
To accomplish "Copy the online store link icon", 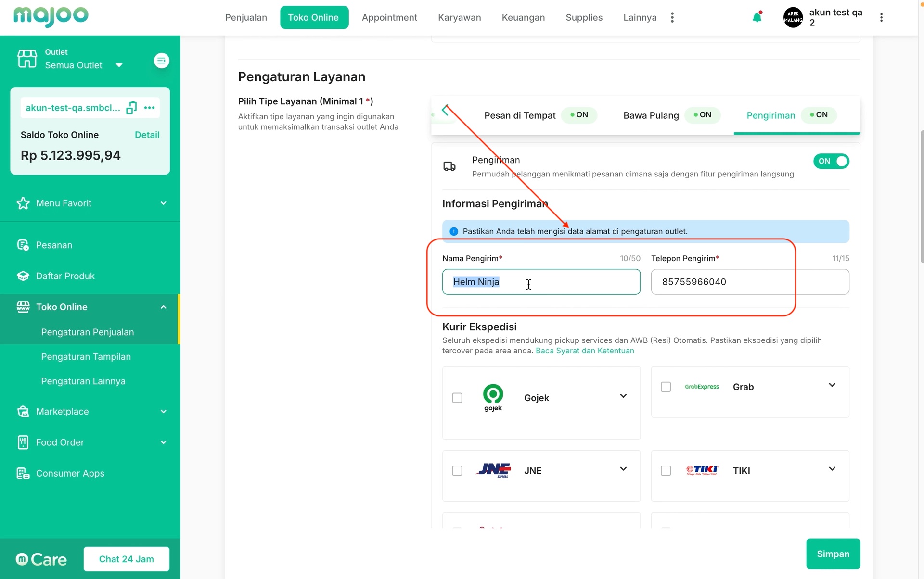I will tap(131, 108).
